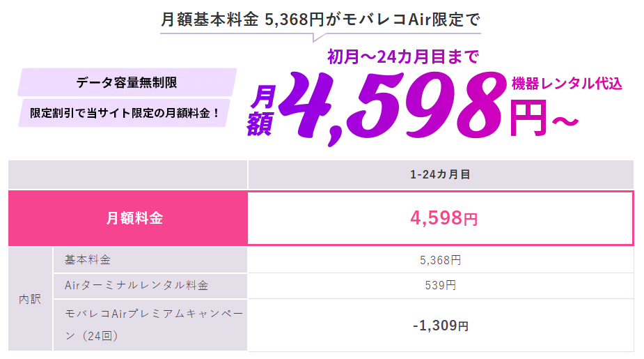Click the -1,309円 discount cell
The width and height of the screenshot is (644, 359).
click(x=441, y=326)
